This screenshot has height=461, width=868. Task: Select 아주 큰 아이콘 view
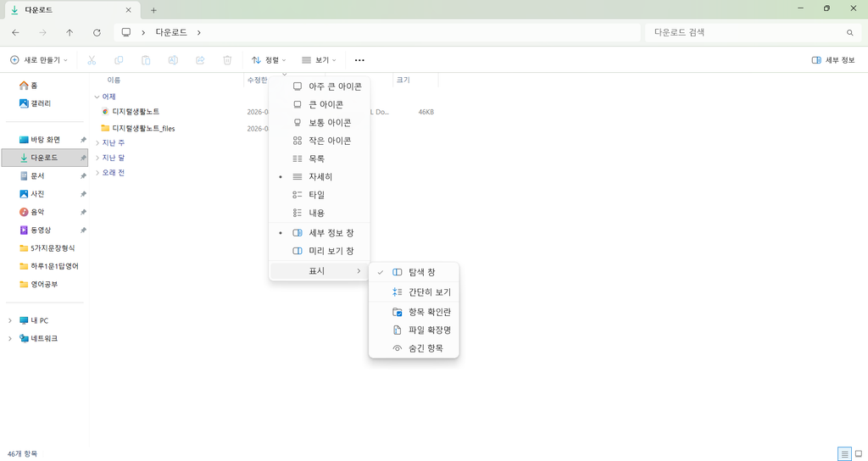click(320, 86)
